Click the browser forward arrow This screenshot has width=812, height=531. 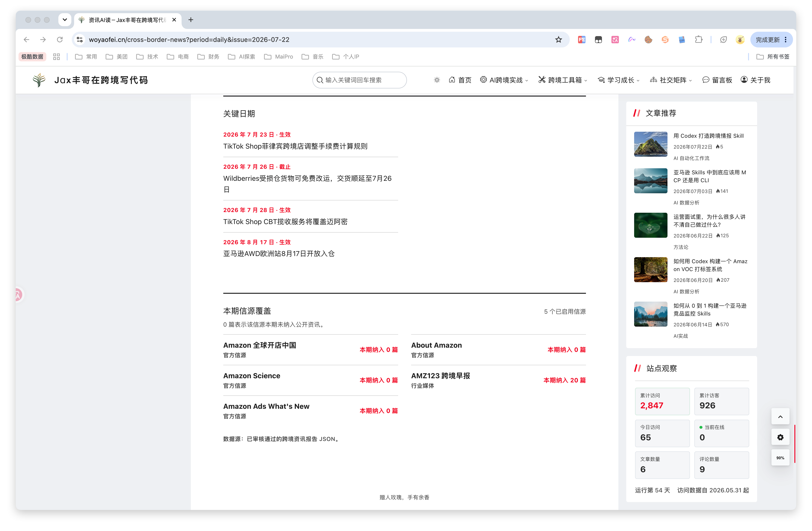43,40
